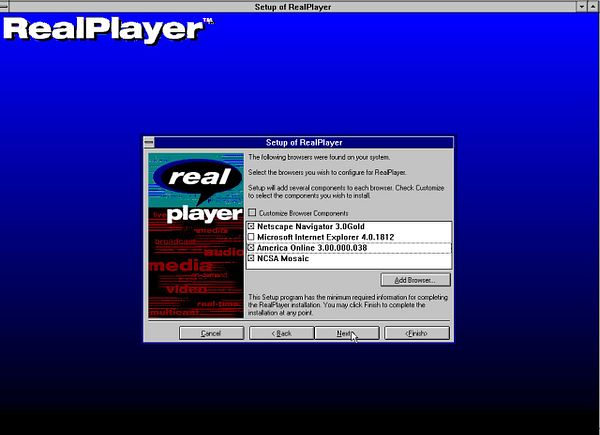Select the Netscape Navigator 3.0Gold row text

point(311,226)
